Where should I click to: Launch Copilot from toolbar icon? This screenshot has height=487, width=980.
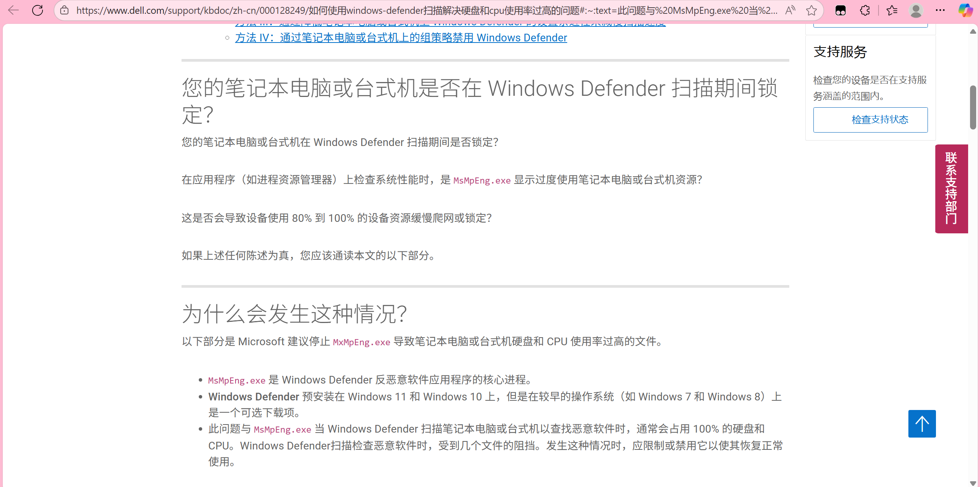(965, 10)
